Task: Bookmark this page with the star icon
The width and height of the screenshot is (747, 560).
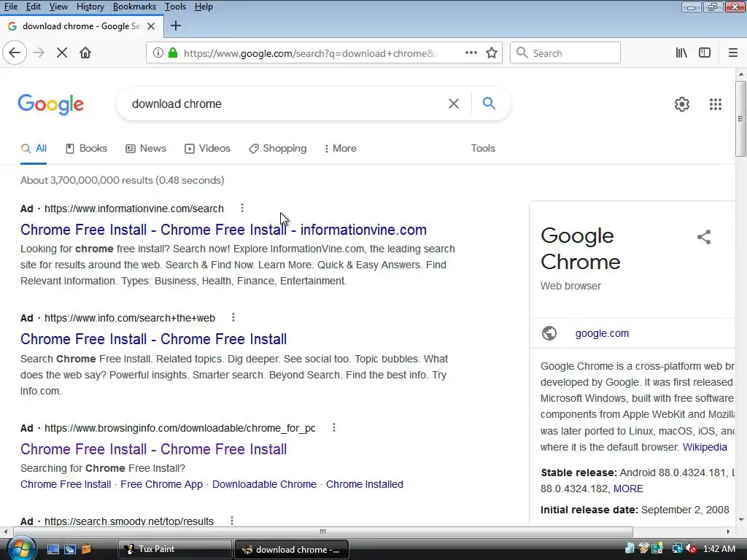Action: [x=492, y=52]
